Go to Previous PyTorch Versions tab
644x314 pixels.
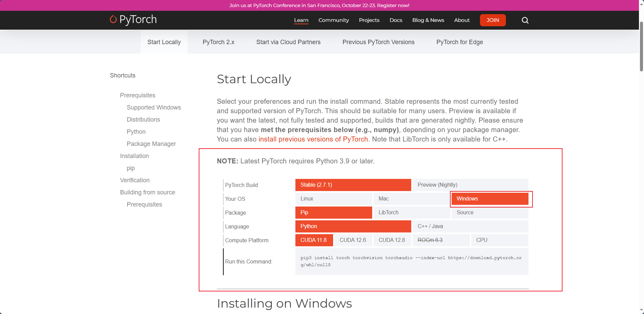point(379,42)
